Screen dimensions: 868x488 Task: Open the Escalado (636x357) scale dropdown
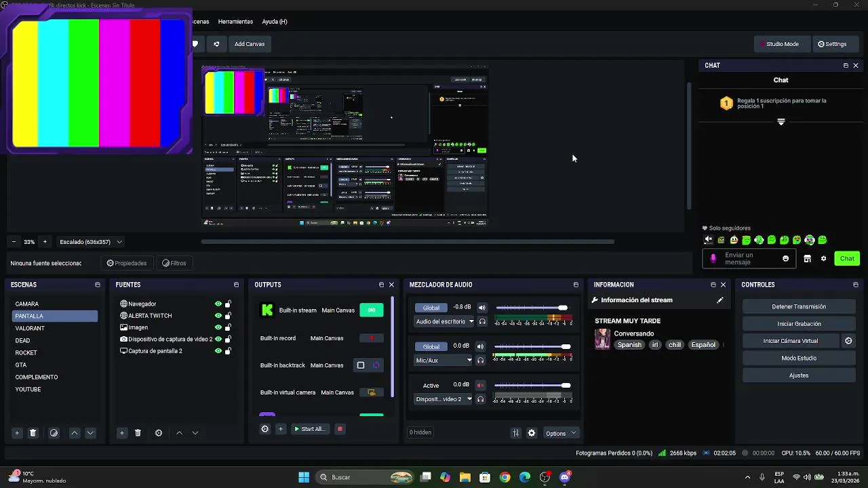(x=91, y=242)
